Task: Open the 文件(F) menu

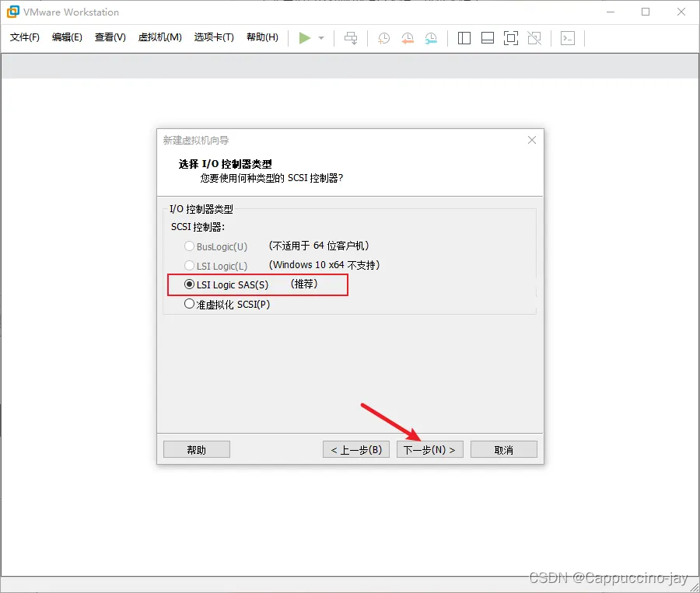Action: coord(25,37)
